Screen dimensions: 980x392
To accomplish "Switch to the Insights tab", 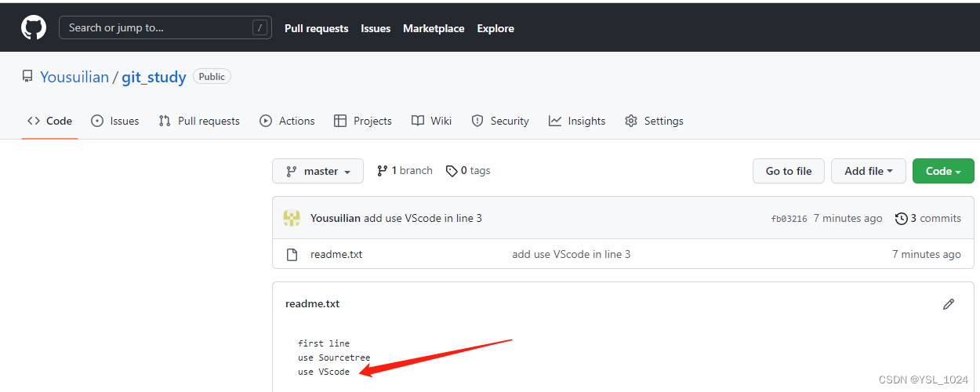I will (x=577, y=121).
